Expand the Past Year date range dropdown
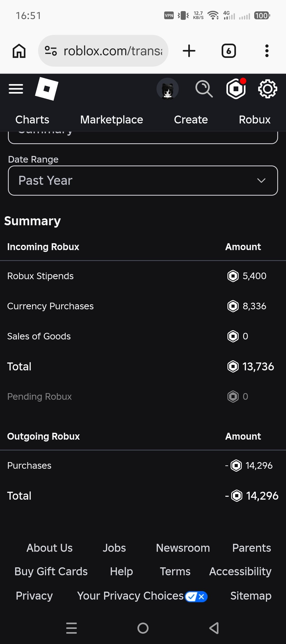The image size is (286, 644). (x=143, y=181)
